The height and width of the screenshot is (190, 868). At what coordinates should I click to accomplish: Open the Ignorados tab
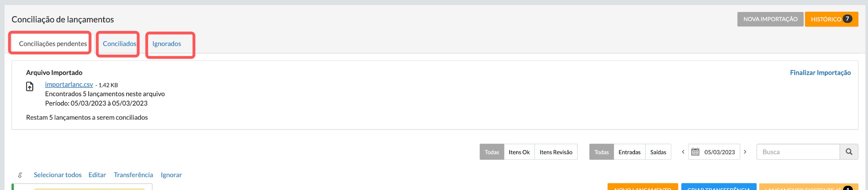(x=166, y=44)
